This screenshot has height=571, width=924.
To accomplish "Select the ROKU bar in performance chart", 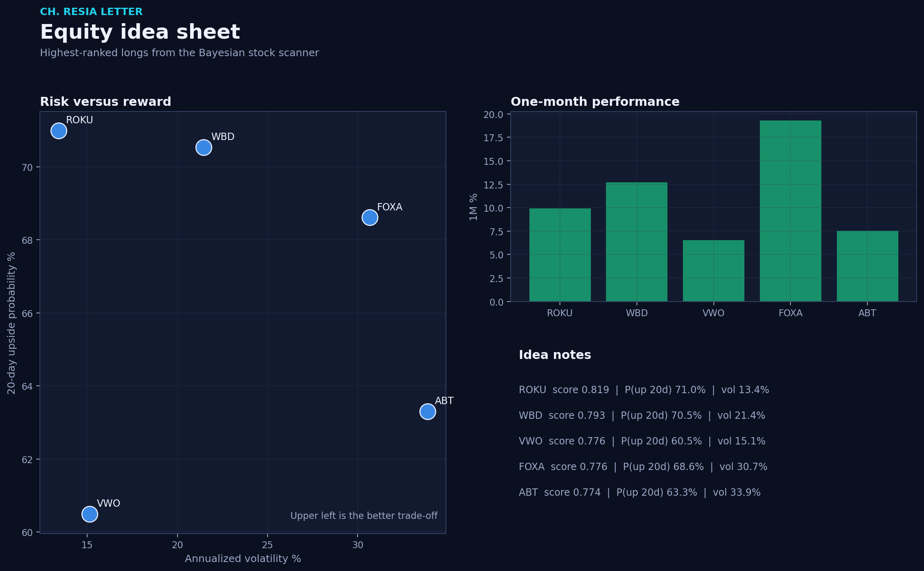I will pyautogui.click(x=560, y=255).
